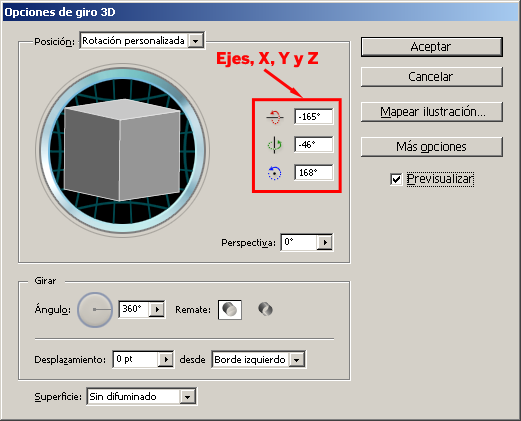Open Mapear ilustración dialog
Viewport: 521px width, 421px height.
pos(432,112)
